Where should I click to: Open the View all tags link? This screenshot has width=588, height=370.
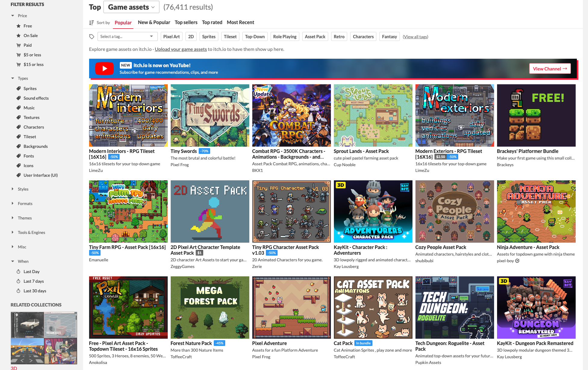[x=415, y=37]
